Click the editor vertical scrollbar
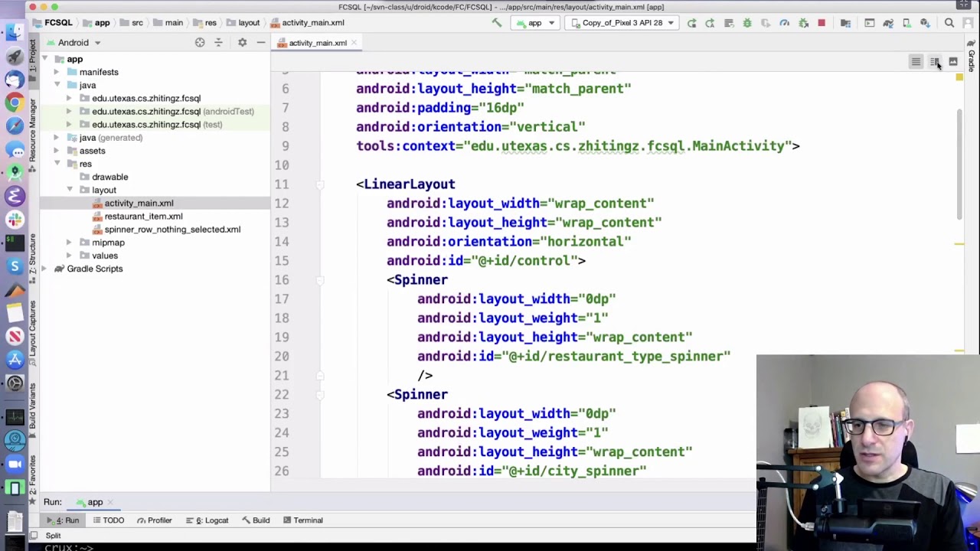The width and height of the screenshot is (980, 551). pos(959,165)
